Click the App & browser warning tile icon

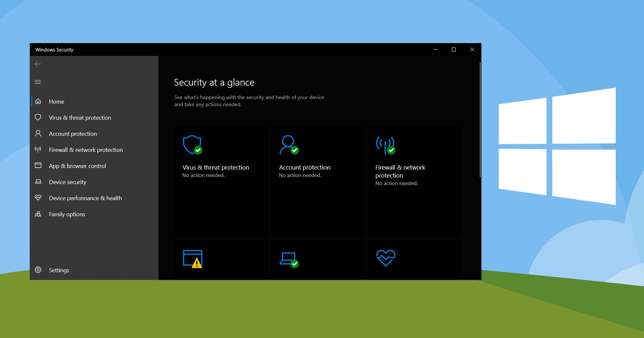coord(192,259)
